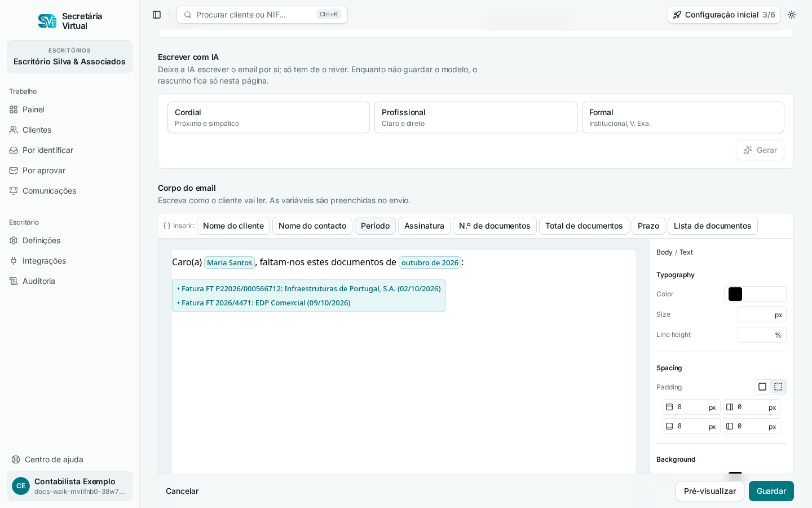Insert the N.º de documentos variable

click(x=495, y=226)
